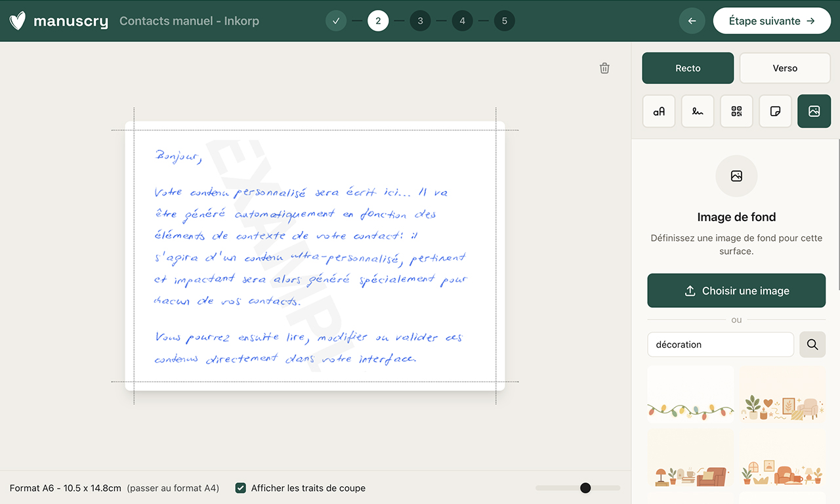Viewport: 840px width, 504px height.
Task: Switch to the Recto tab
Action: click(688, 68)
